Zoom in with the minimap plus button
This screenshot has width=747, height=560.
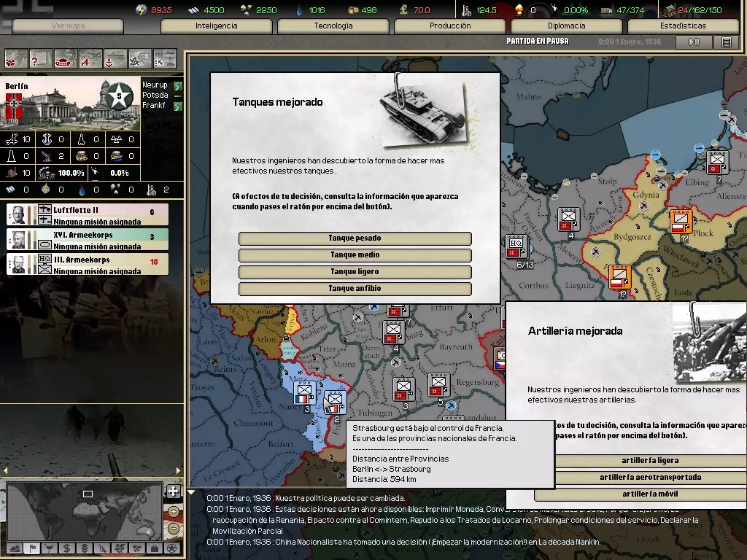coord(174,511)
